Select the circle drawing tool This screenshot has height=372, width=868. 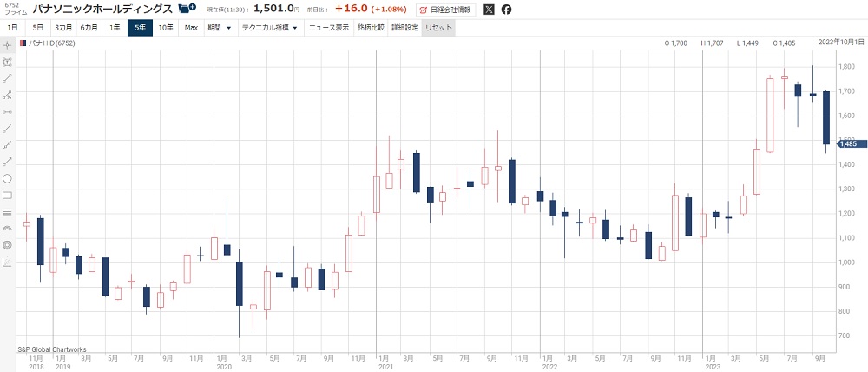click(7, 178)
